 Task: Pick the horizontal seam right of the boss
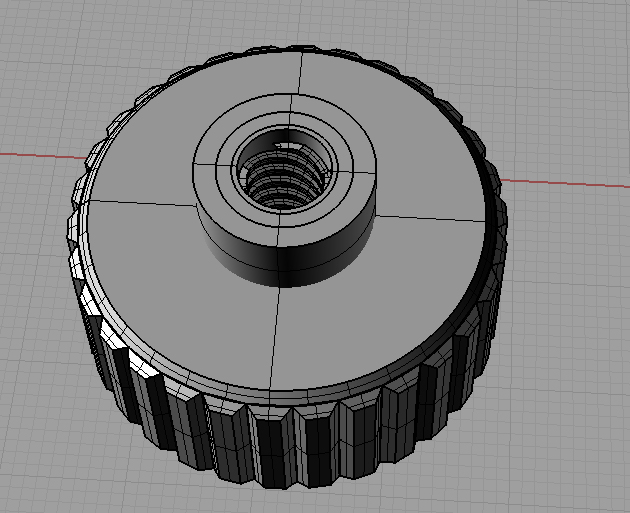tap(430, 219)
